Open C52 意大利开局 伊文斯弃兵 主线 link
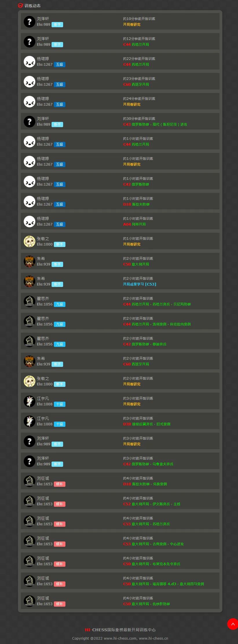 pyautogui.click(x=152, y=504)
